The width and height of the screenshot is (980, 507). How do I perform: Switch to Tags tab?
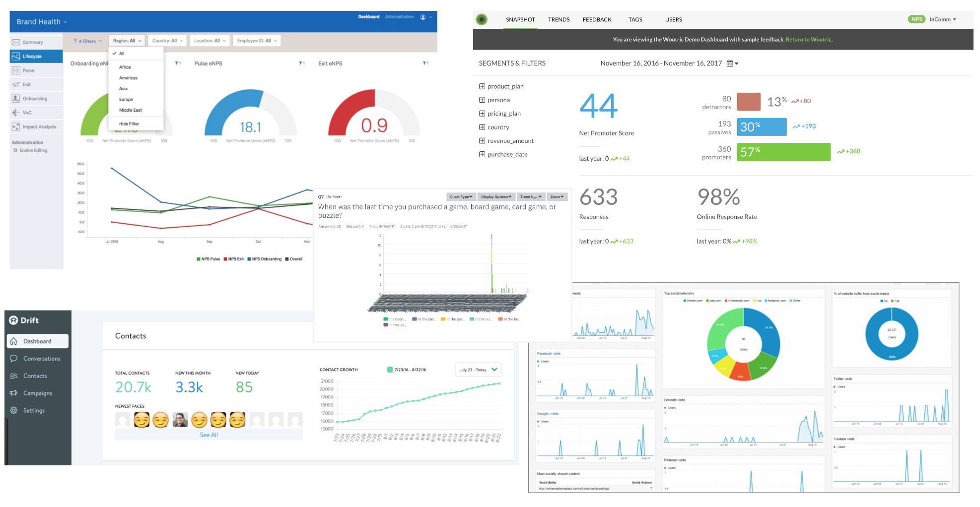tap(635, 19)
